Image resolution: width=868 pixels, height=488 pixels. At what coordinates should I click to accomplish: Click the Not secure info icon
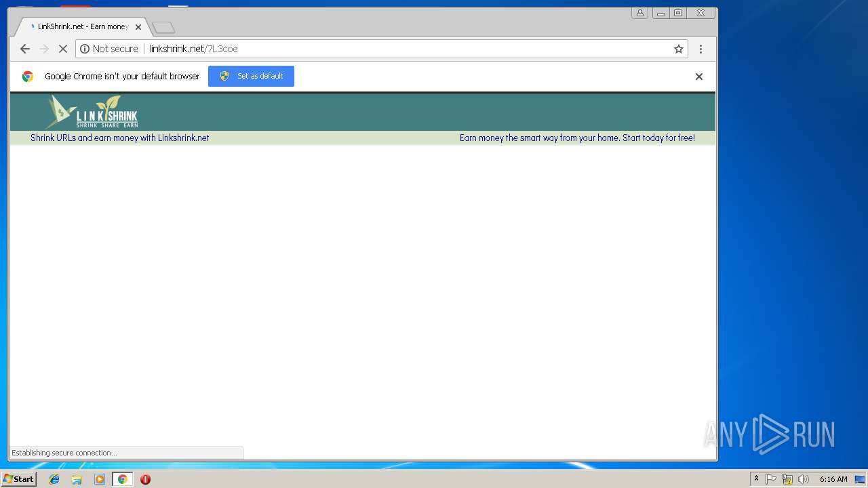click(x=85, y=49)
